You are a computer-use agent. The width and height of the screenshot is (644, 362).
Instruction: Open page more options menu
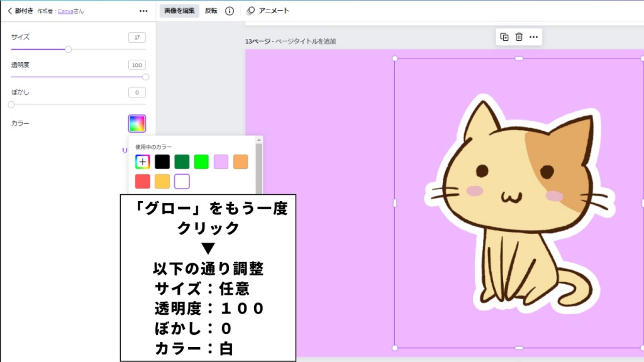click(533, 37)
